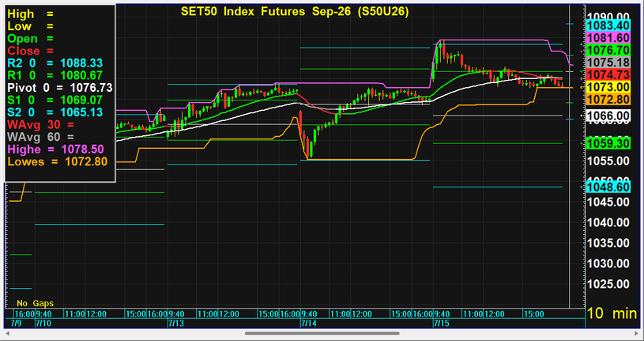This screenshot has height=341, width=644.
Task: Select the 1074.73 red price label
Action: point(608,75)
